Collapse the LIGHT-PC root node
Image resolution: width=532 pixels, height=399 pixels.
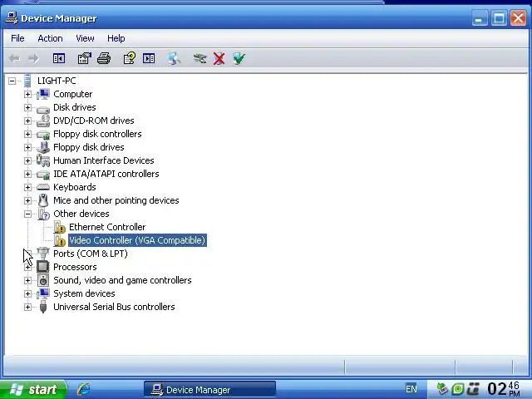click(x=12, y=81)
